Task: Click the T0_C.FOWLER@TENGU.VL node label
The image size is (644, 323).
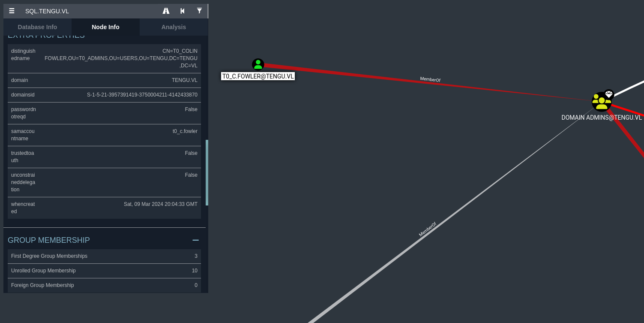Action: point(258,76)
